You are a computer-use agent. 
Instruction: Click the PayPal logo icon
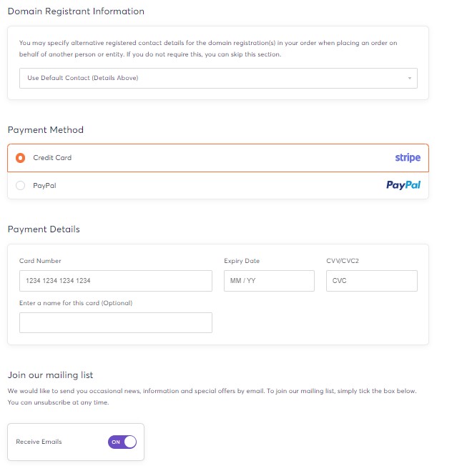point(403,185)
